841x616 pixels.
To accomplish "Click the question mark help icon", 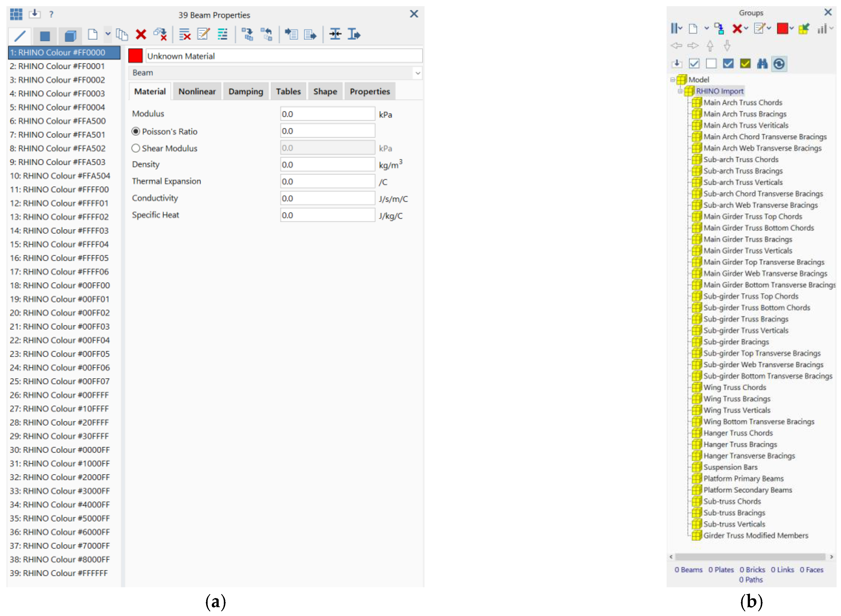I will pyautogui.click(x=51, y=15).
